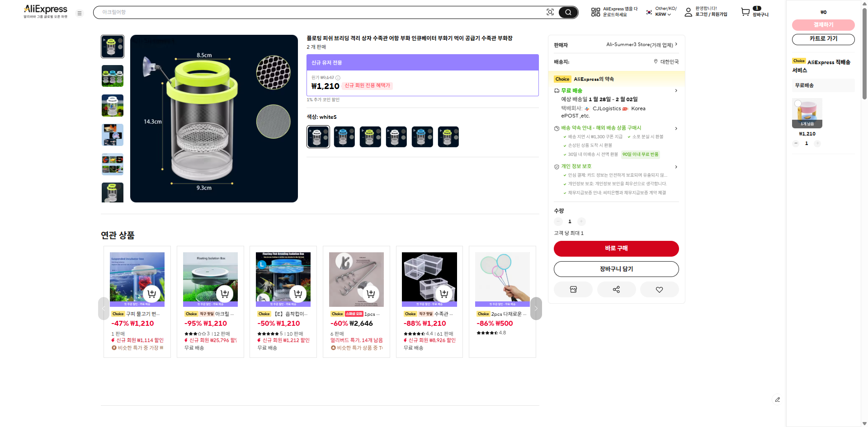Select the second color variant swatch

click(x=344, y=137)
